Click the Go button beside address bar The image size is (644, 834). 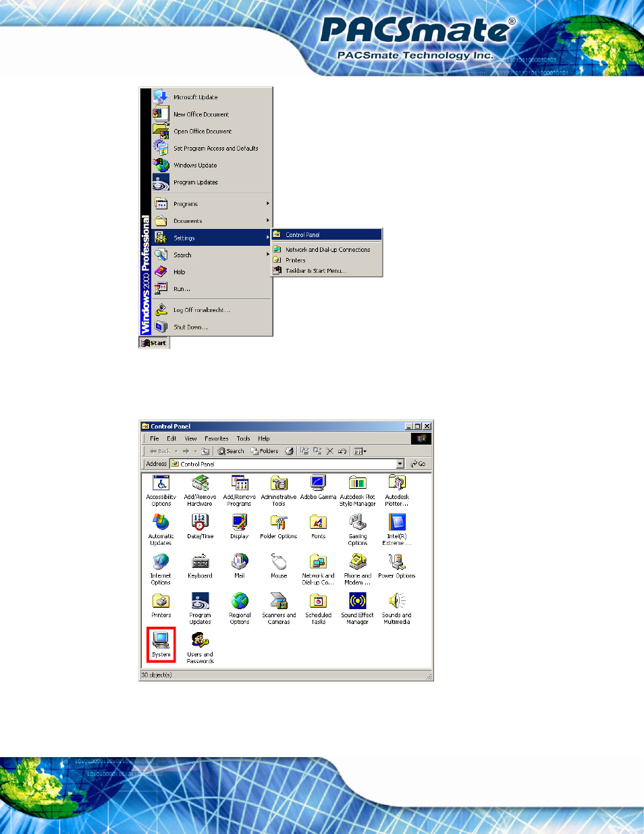[419, 464]
